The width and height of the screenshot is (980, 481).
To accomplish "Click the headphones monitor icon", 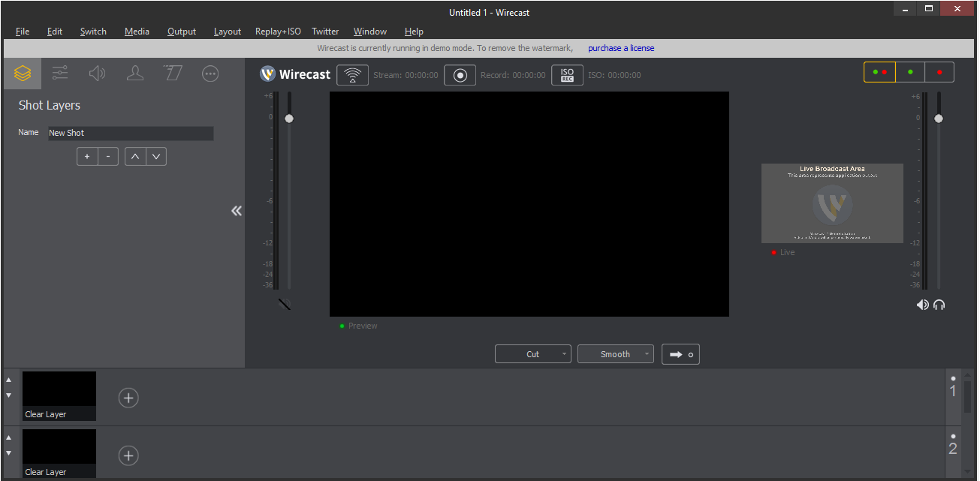I will [939, 305].
